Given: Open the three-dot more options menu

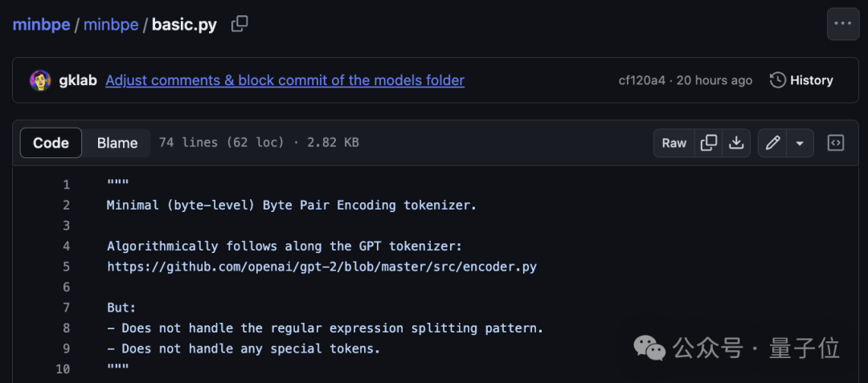Looking at the screenshot, I should coord(842,23).
